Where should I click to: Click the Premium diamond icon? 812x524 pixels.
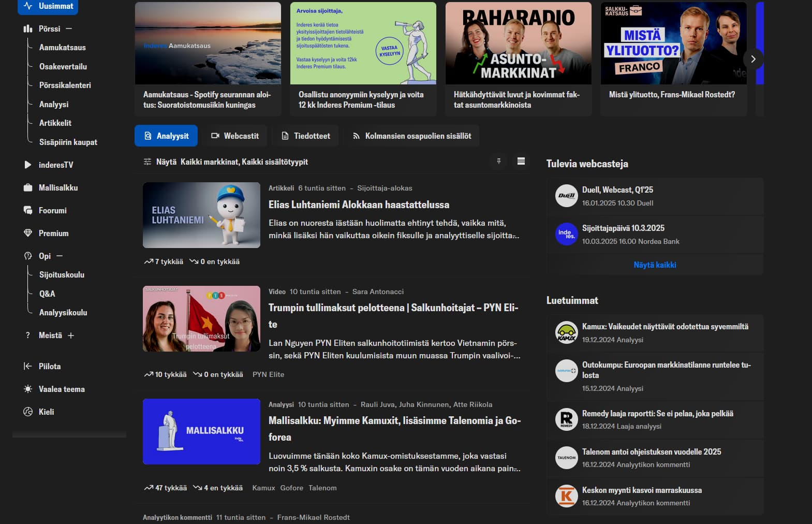pos(28,234)
